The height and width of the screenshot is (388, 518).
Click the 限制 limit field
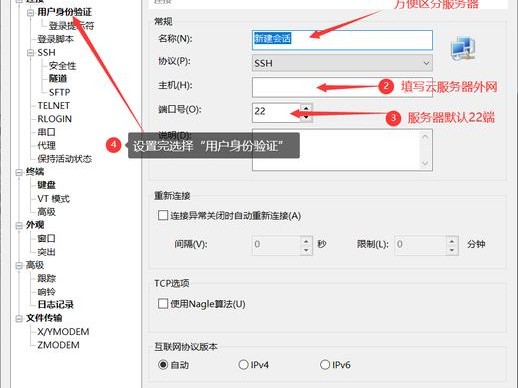point(420,245)
